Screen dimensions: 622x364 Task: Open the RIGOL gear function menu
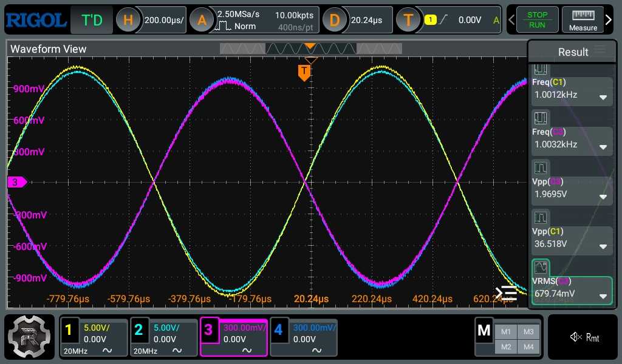pos(29,337)
